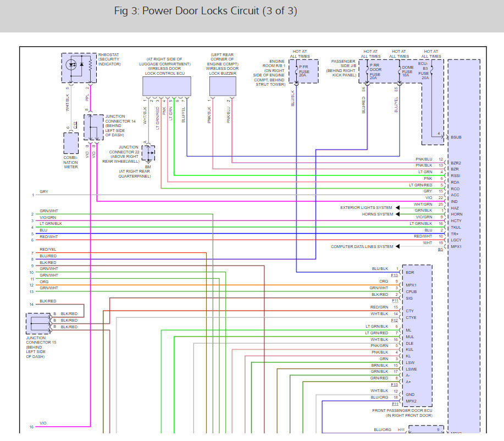Image resolution: width=504 pixels, height=441 pixels.
Task: Click the VIO wire label at line 16
Action: pyautogui.click(x=43, y=423)
